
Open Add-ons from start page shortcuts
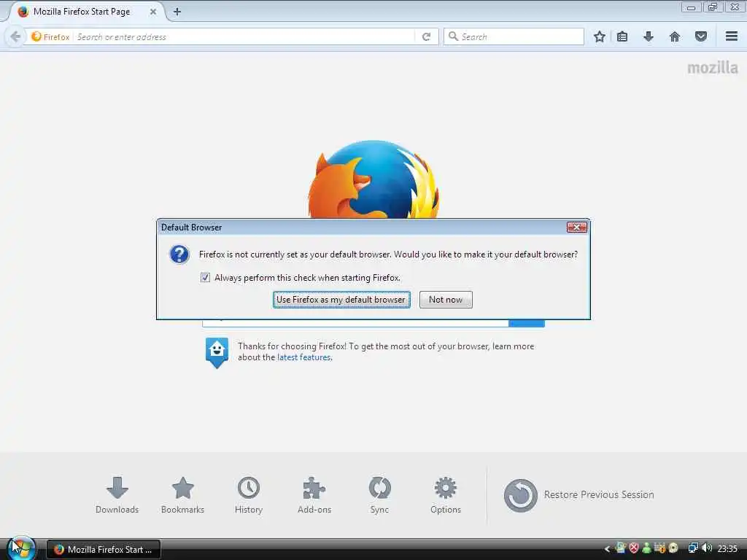(x=314, y=495)
